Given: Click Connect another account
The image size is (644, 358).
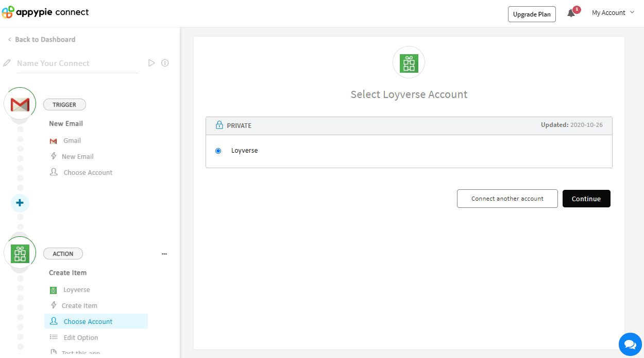Looking at the screenshot, I should (x=507, y=199).
